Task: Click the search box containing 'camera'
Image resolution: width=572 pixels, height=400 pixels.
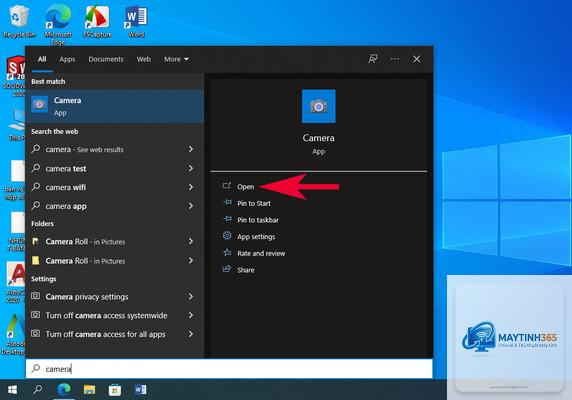Action: click(x=229, y=369)
